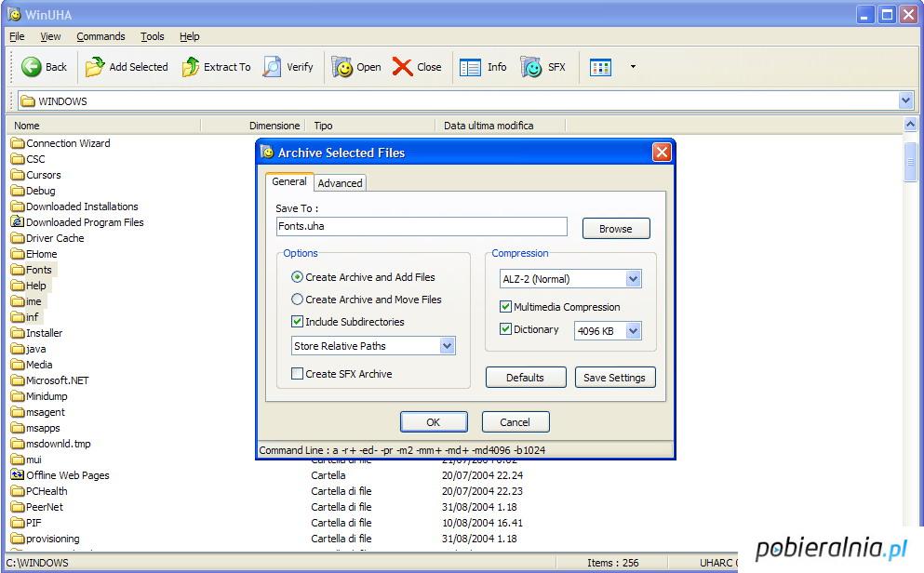The image size is (924, 573).
Task: Click the Verify magnifier icon
Action: click(x=272, y=67)
